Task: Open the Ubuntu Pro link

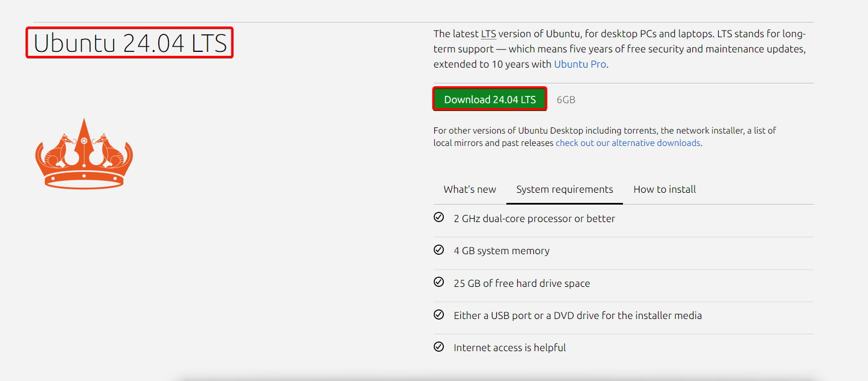Action: click(x=580, y=64)
